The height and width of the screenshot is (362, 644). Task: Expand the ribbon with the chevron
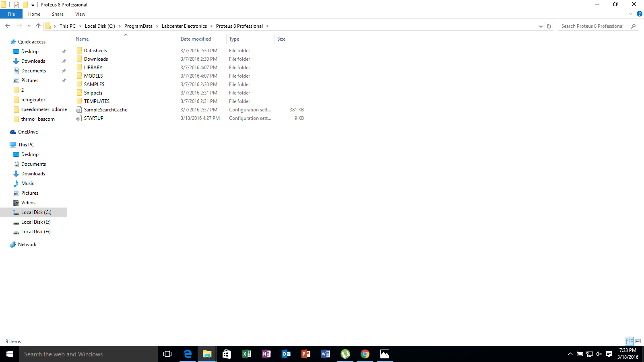[x=631, y=14]
